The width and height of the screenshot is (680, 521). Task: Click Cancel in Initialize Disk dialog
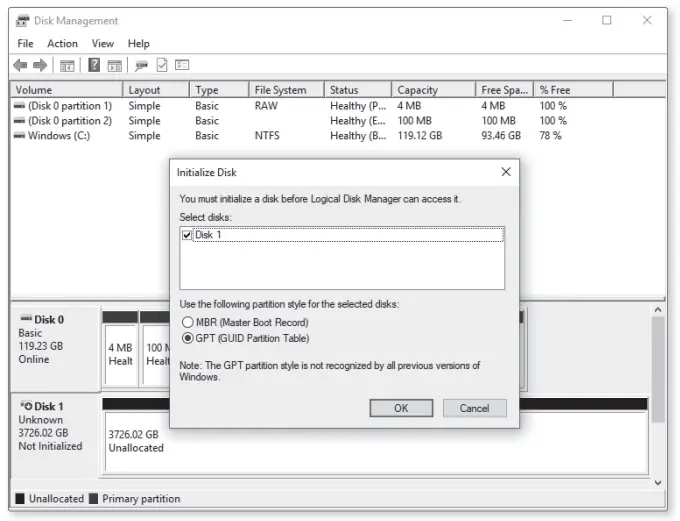pos(474,408)
